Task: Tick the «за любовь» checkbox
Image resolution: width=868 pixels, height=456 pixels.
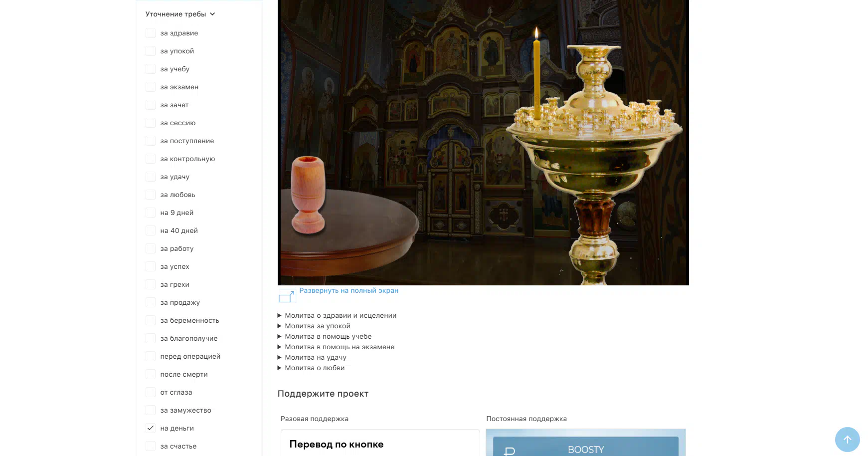Action: (x=150, y=195)
